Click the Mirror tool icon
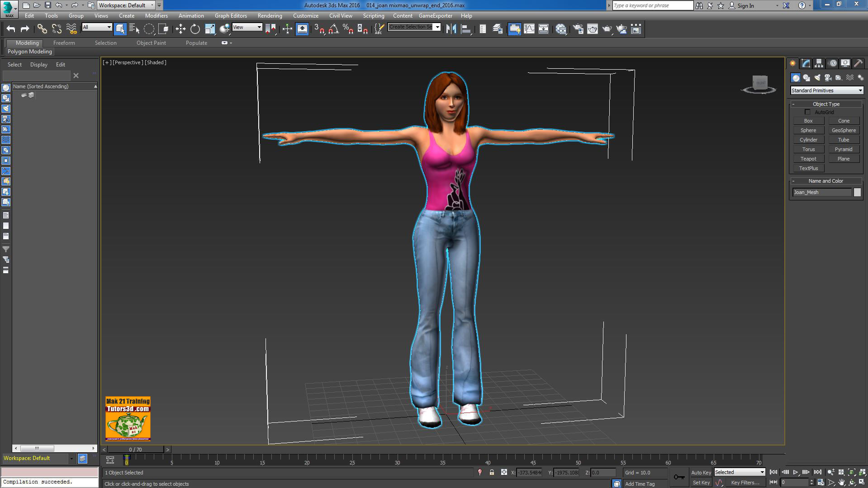Image resolution: width=868 pixels, height=488 pixels. [451, 29]
